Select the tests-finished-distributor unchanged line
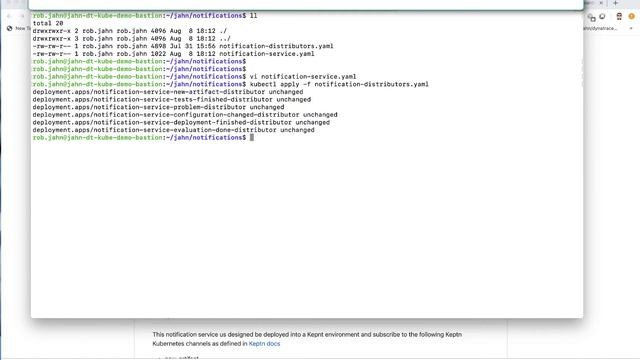 coord(172,100)
